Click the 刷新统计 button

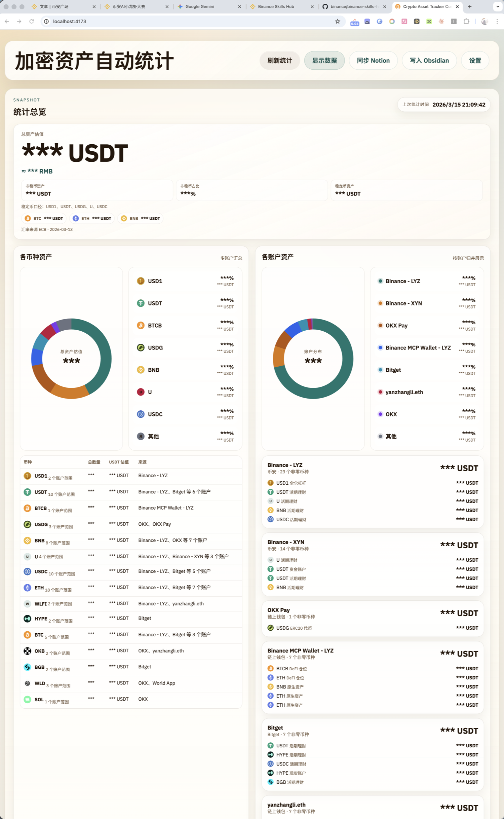(280, 61)
